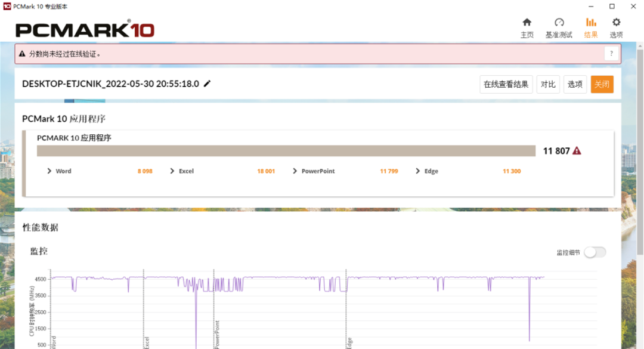
Task: Expand the Excel score details
Action: pos(172,171)
